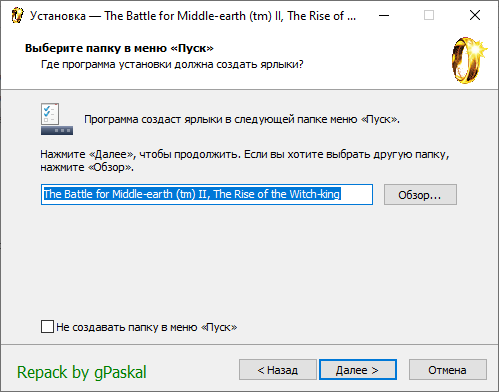Image resolution: width=499 pixels, height=392 pixels.
Task: Click the «Где программа установки должна создать ярлыки?» subtitle
Action: point(172,64)
